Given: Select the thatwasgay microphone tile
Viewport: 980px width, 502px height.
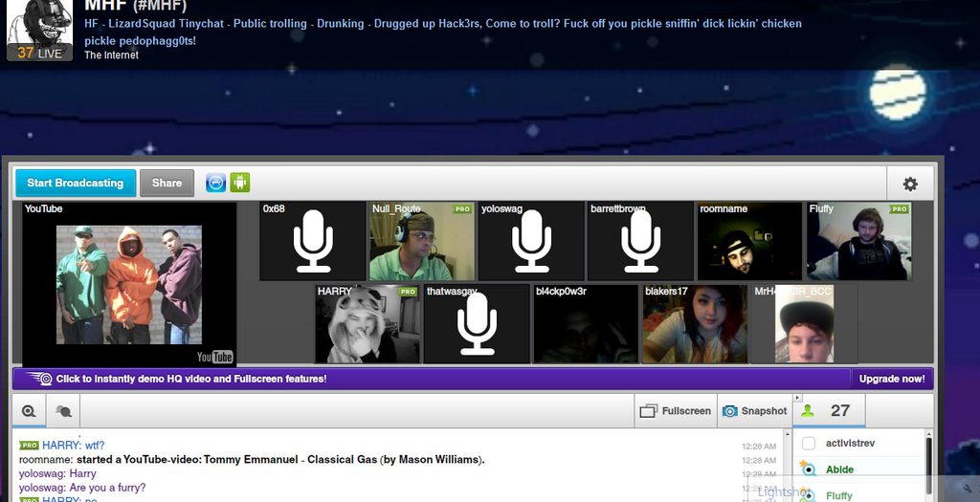Looking at the screenshot, I should [x=477, y=323].
